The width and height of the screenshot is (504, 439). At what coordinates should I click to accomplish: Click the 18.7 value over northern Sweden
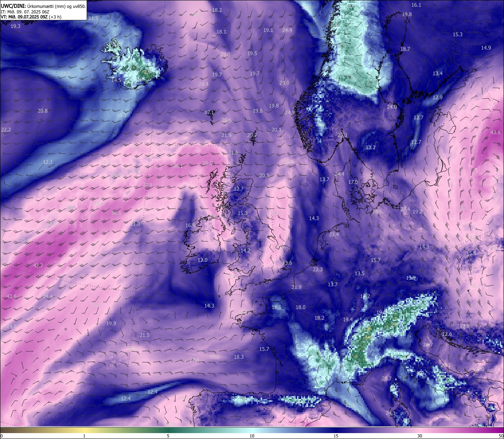(x=405, y=49)
